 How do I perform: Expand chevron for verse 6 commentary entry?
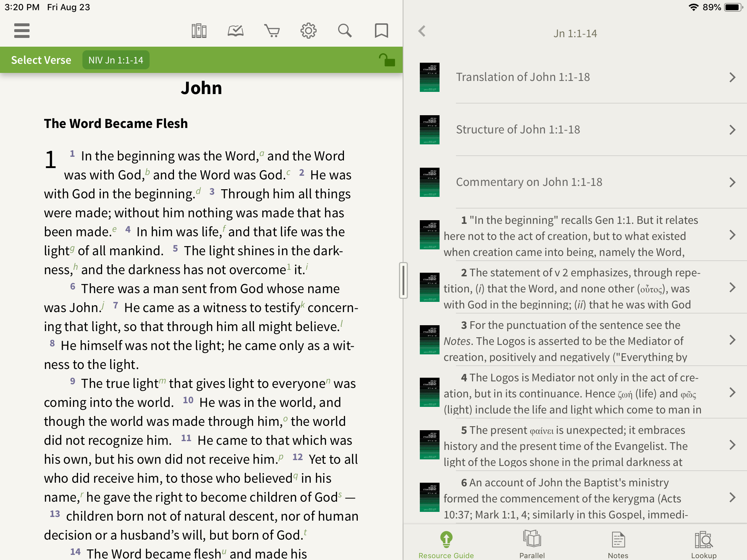732,497
